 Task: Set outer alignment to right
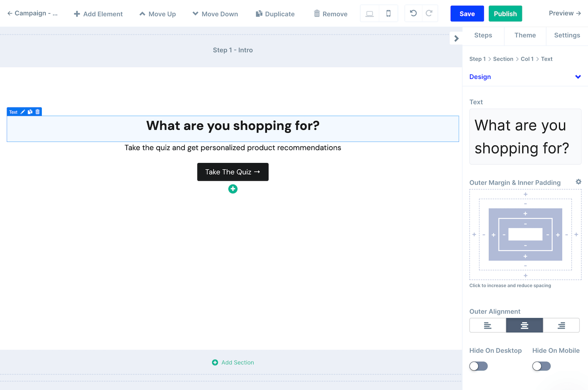(x=561, y=325)
